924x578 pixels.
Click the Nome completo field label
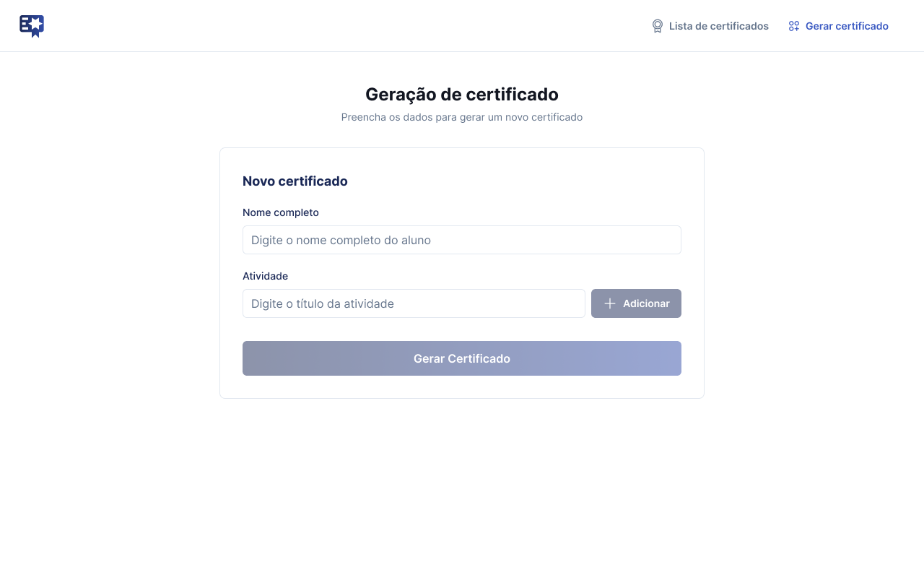[x=281, y=212]
